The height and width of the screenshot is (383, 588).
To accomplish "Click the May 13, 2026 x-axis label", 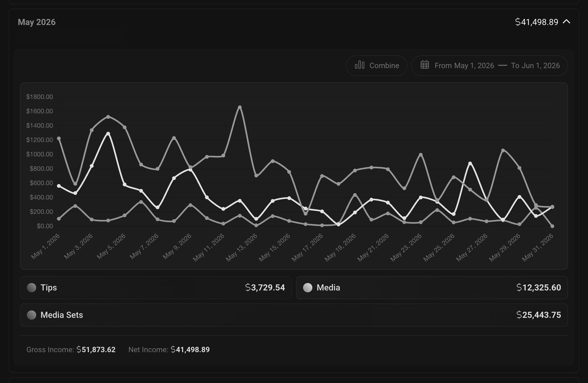I will (241, 248).
